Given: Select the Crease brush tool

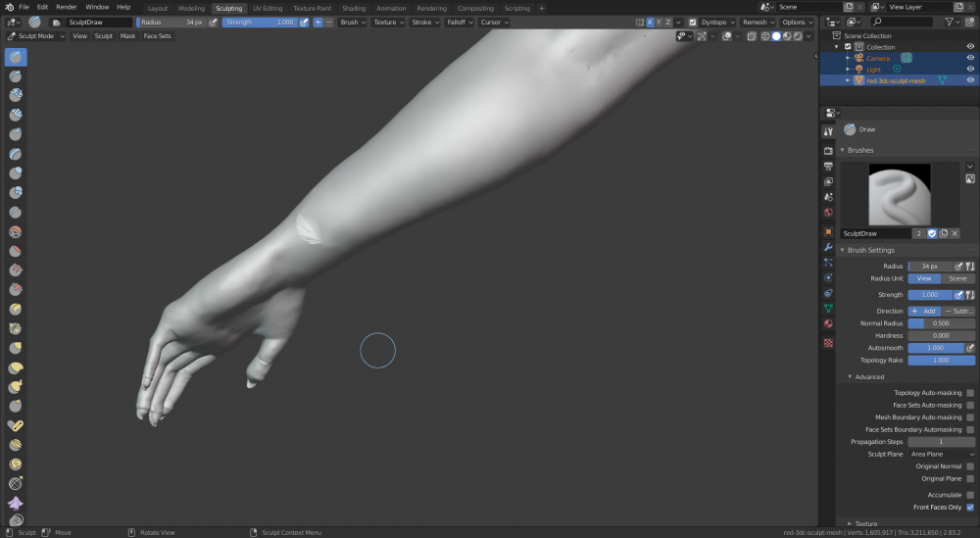Looking at the screenshot, I should (x=16, y=212).
